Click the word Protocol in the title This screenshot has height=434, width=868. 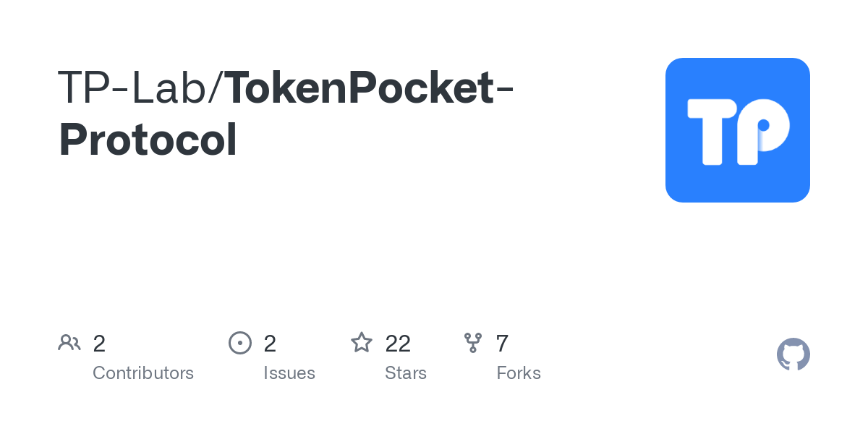(148, 140)
